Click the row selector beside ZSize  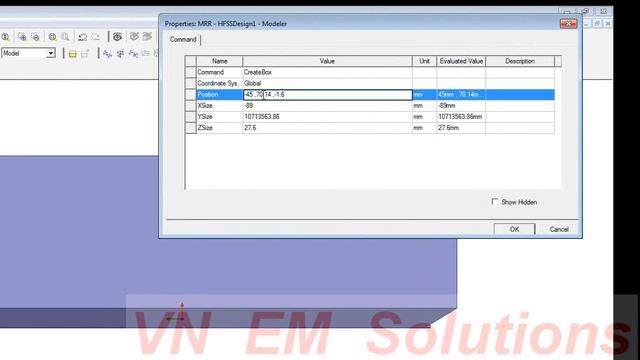coord(191,128)
